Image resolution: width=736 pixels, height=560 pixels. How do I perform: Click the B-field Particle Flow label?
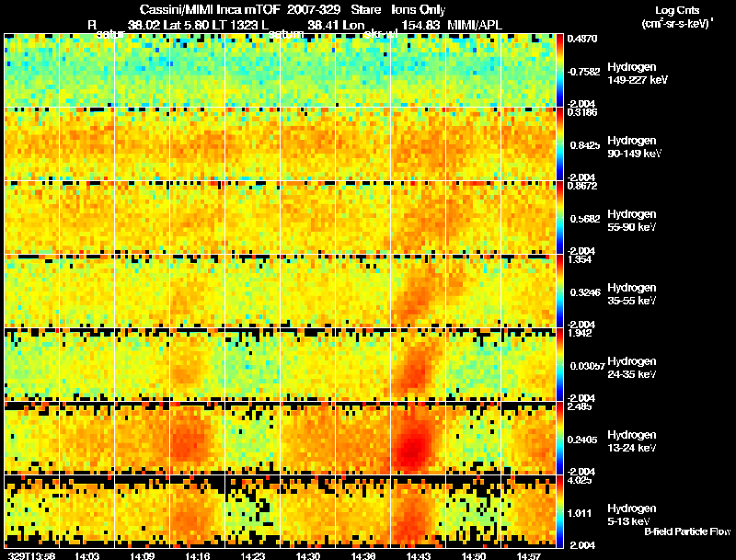click(x=687, y=531)
